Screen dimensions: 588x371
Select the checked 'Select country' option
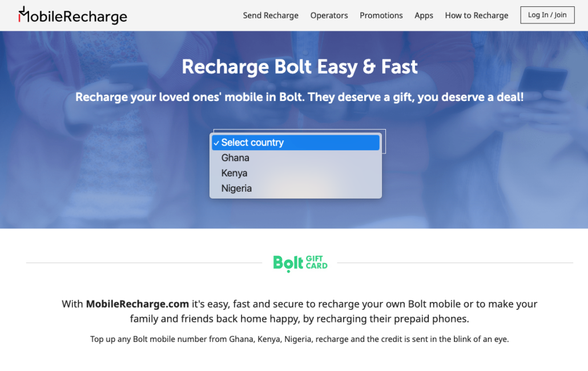click(x=296, y=142)
